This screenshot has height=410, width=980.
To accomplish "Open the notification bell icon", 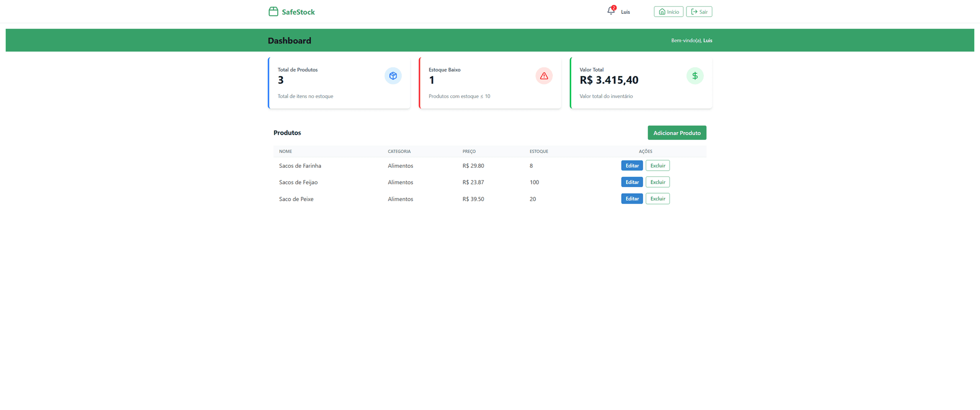I will pyautogui.click(x=611, y=11).
